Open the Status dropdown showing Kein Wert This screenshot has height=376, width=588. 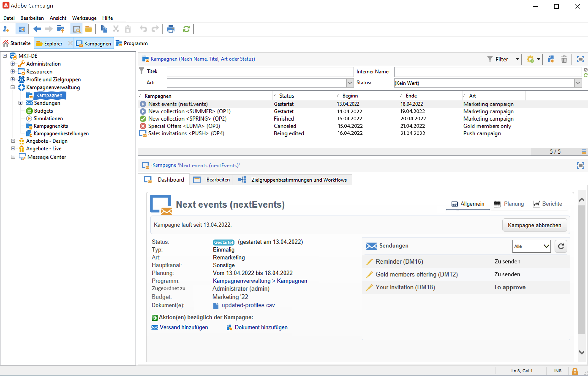tap(578, 83)
